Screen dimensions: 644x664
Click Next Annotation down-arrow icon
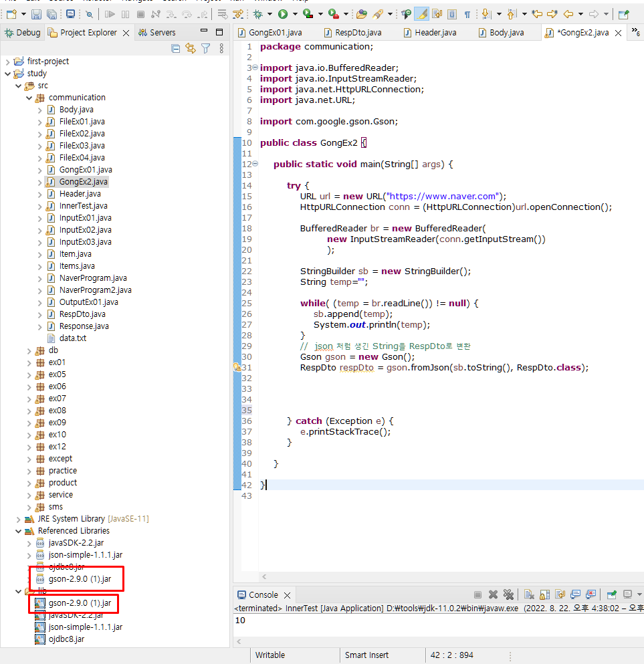487,15
